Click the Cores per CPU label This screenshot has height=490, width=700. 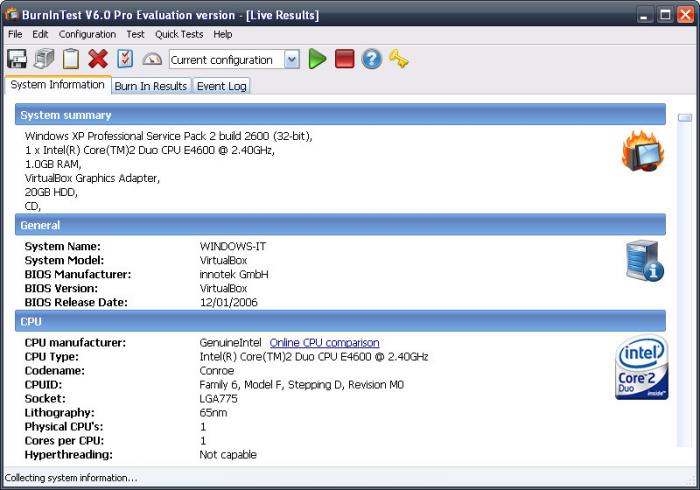64,441
